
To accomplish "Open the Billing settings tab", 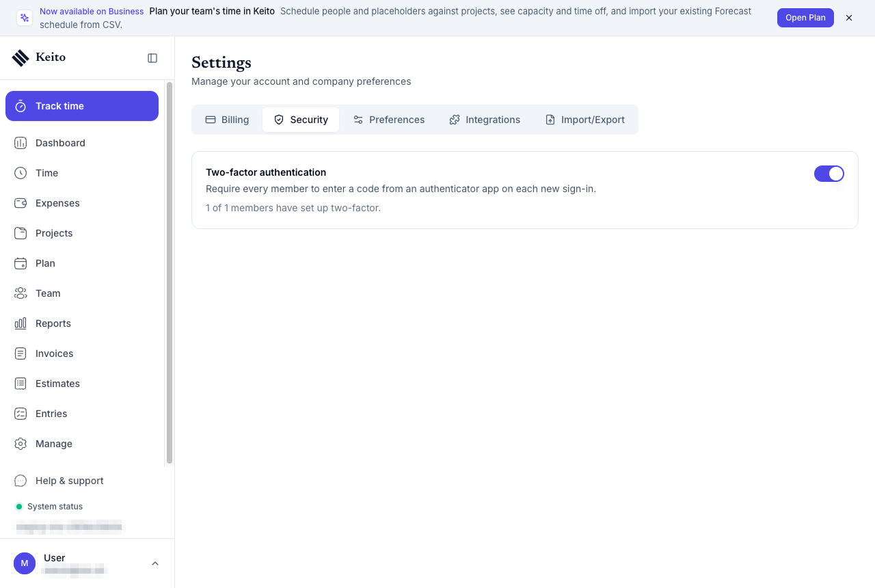I will pos(227,120).
